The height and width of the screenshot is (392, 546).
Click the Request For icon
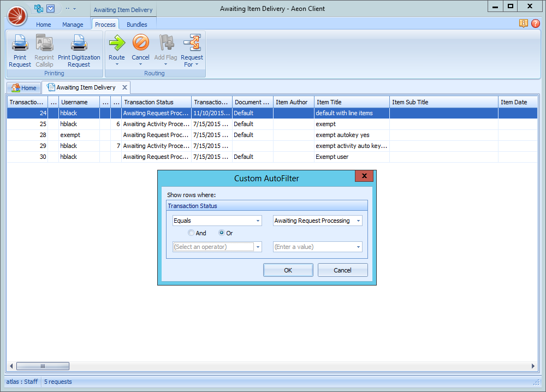[192, 43]
